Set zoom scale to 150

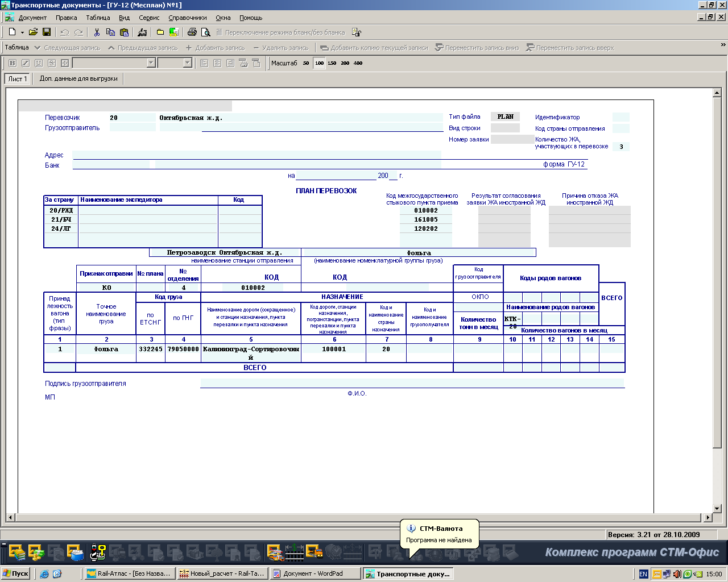pos(332,63)
